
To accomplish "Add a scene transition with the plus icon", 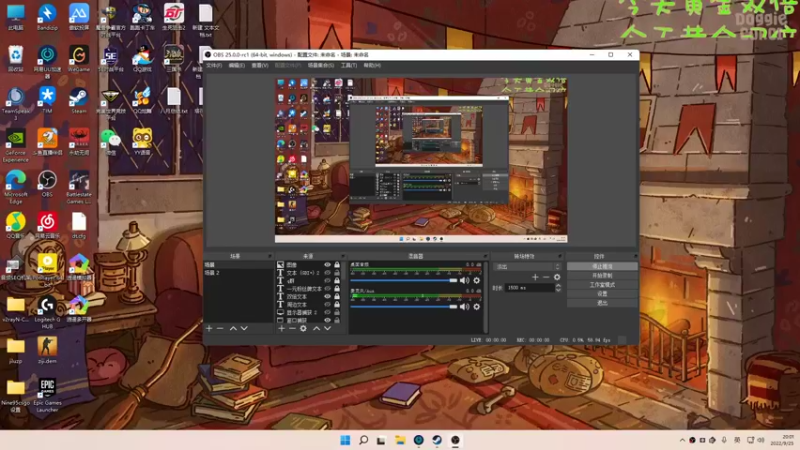I will point(535,277).
